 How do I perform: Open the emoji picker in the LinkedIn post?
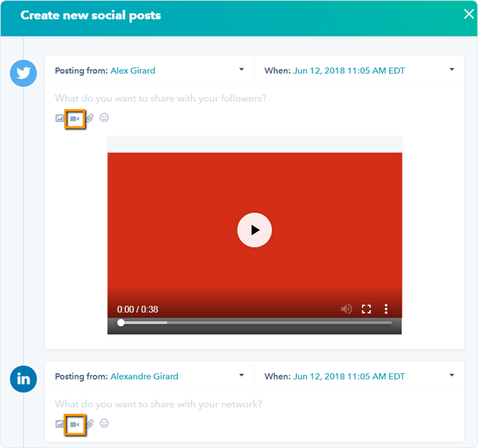tap(104, 423)
